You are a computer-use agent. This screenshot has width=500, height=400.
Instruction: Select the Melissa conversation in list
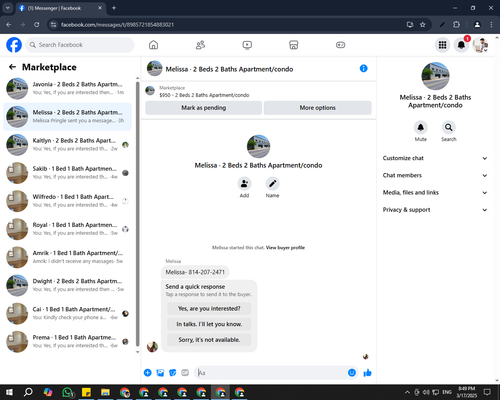point(68,117)
